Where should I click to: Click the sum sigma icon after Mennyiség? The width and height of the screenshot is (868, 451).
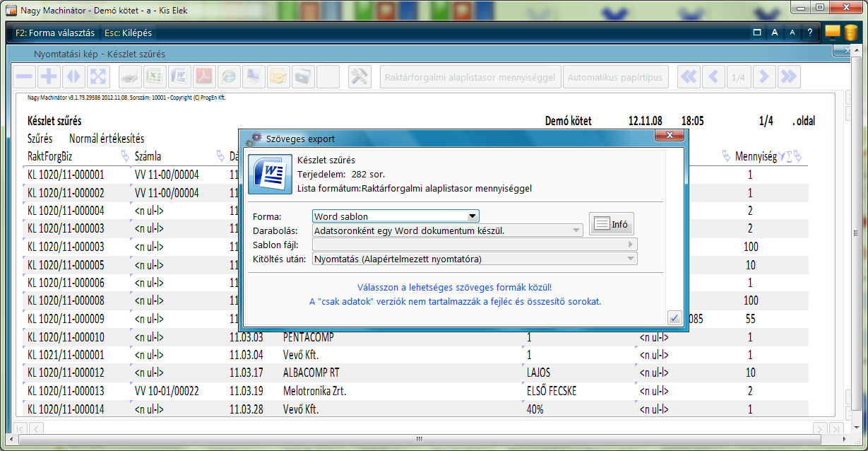790,156
